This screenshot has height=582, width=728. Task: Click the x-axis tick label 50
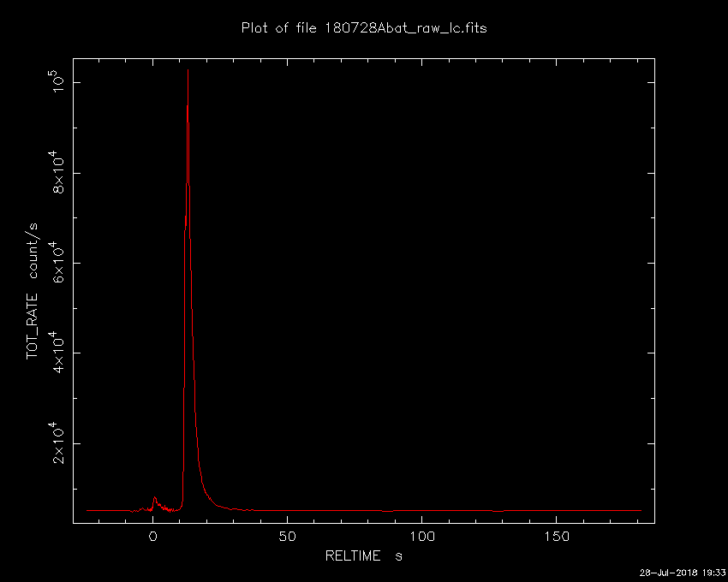(288, 537)
